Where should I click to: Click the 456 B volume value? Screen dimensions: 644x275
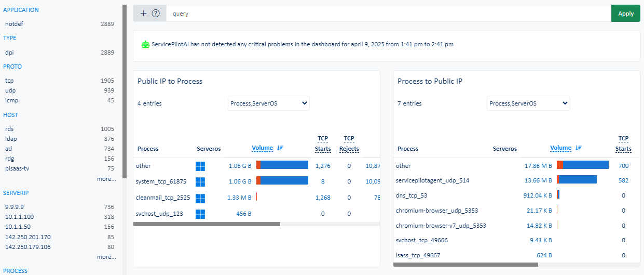244,213
